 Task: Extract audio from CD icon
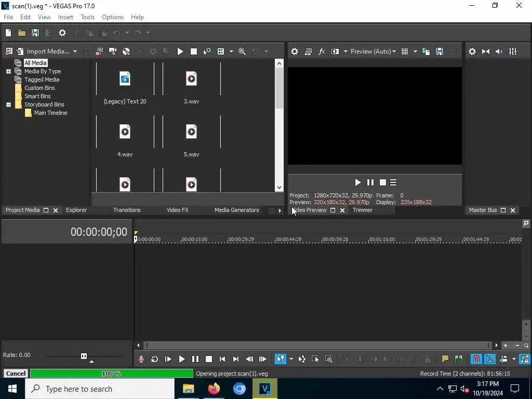[126, 51]
